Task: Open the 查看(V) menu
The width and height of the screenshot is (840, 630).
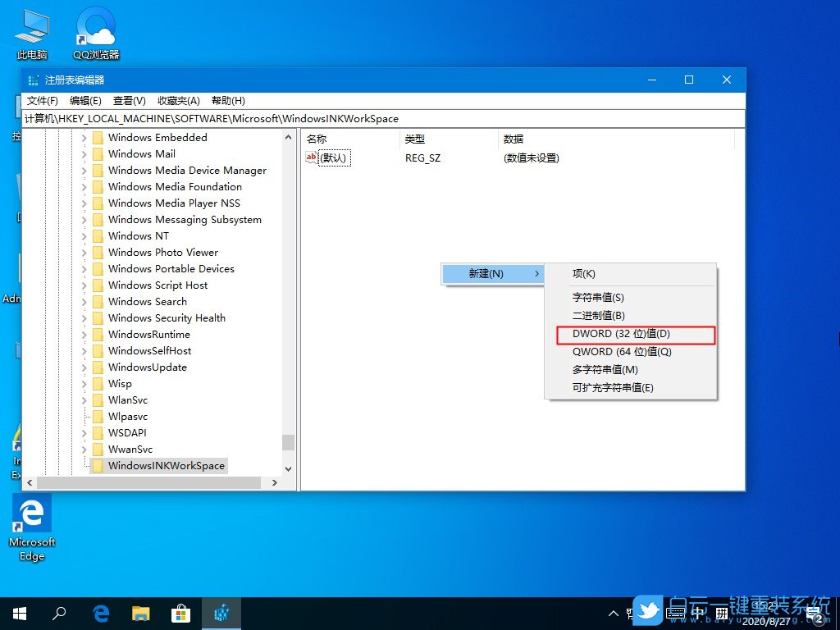Action: coord(129,100)
